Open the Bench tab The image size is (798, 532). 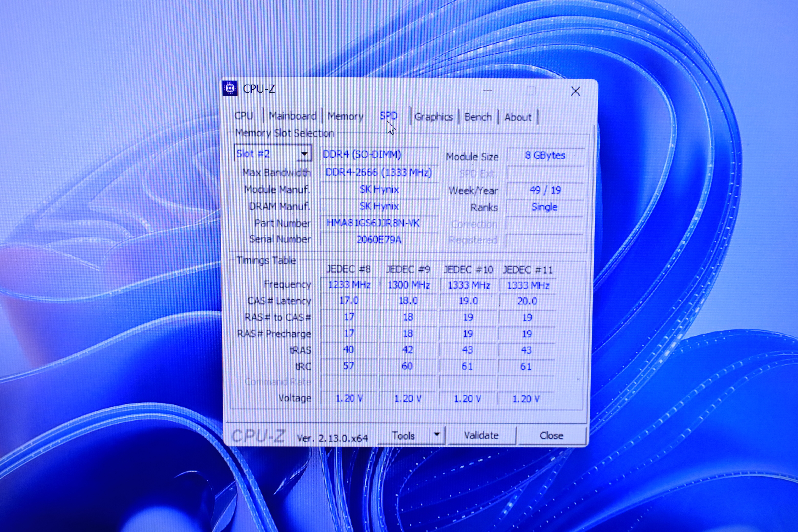[478, 117]
